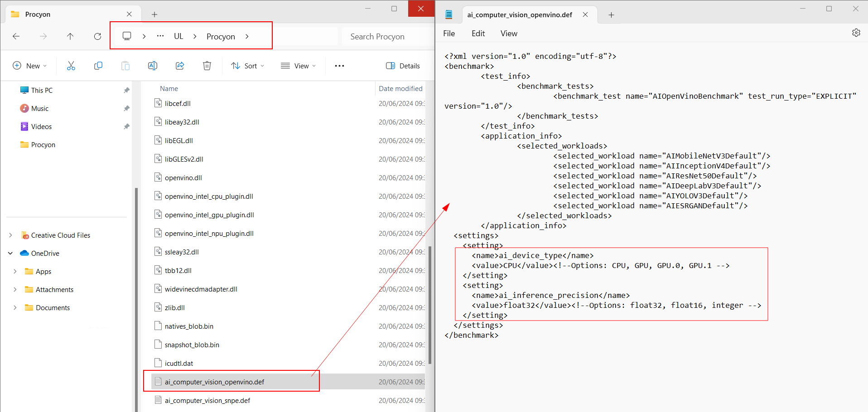Click the chevron after Procyon in address bar
Image resolution: width=868 pixels, height=412 pixels.
247,36
